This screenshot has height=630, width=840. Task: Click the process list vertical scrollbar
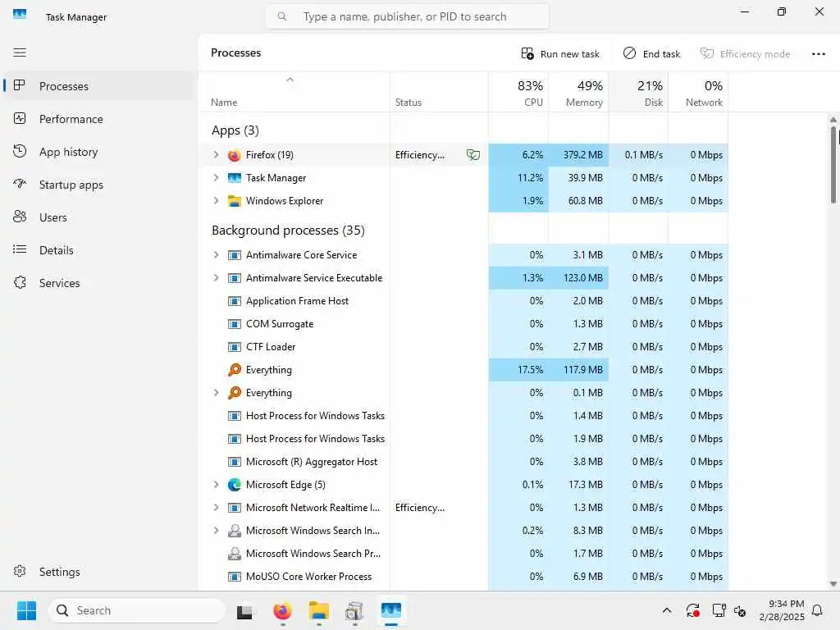[833, 164]
